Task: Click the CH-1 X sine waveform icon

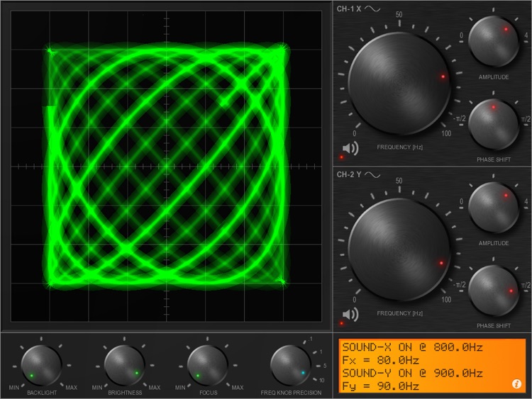Action: point(372,9)
